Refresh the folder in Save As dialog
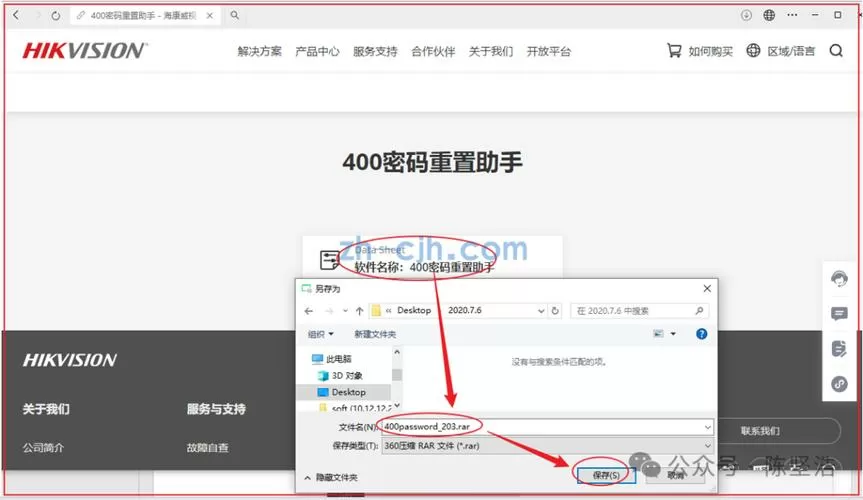Image resolution: width=863 pixels, height=500 pixels. tap(555, 311)
